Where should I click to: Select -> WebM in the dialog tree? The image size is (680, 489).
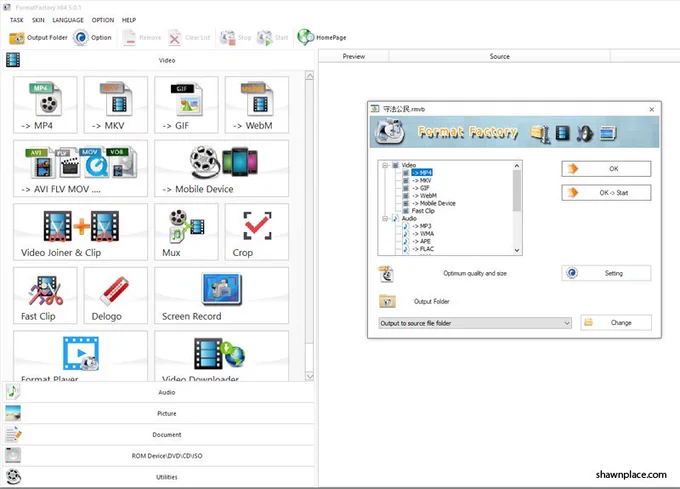pyautogui.click(x=424, y=196)
